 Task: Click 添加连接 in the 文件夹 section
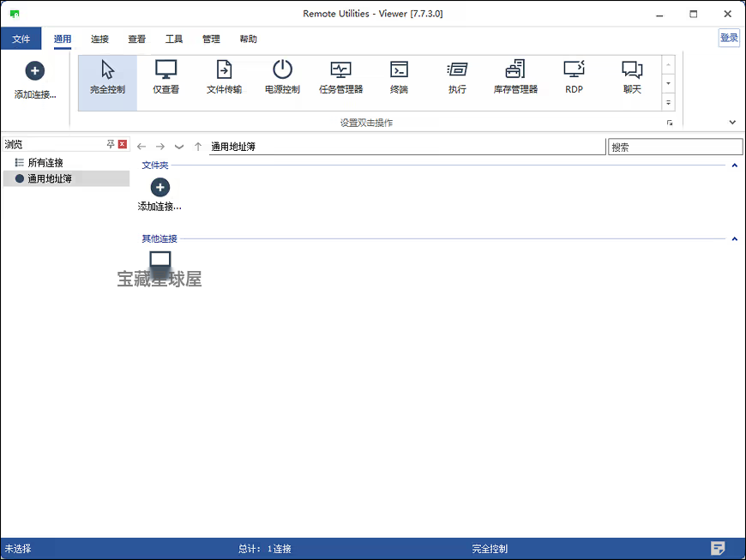point(159,195)
